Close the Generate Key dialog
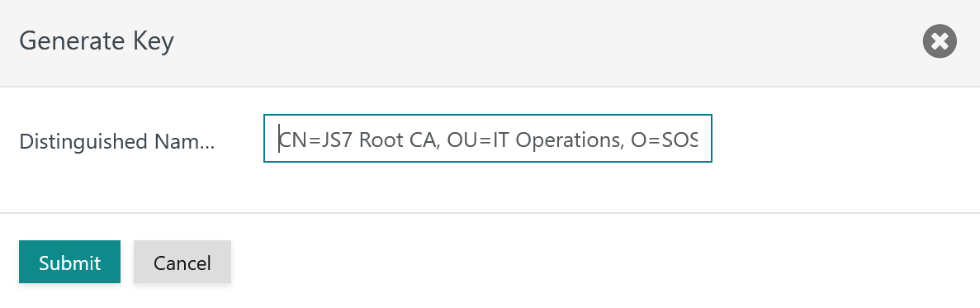This screenshot has height=308, width=980. tap(940, 42)
